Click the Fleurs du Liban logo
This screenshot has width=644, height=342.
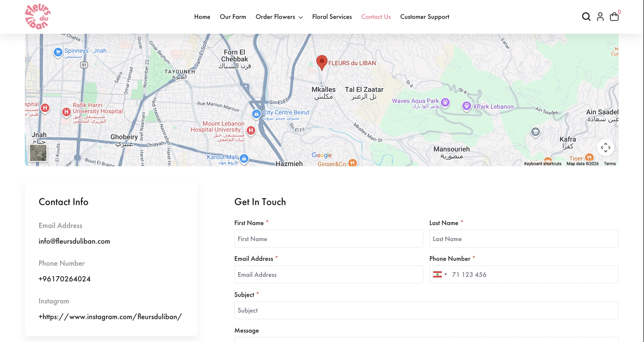38,17
